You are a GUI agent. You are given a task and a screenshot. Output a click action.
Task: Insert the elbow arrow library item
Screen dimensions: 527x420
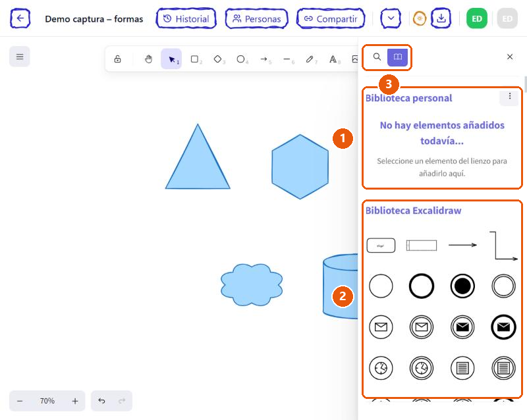[503, 246]
